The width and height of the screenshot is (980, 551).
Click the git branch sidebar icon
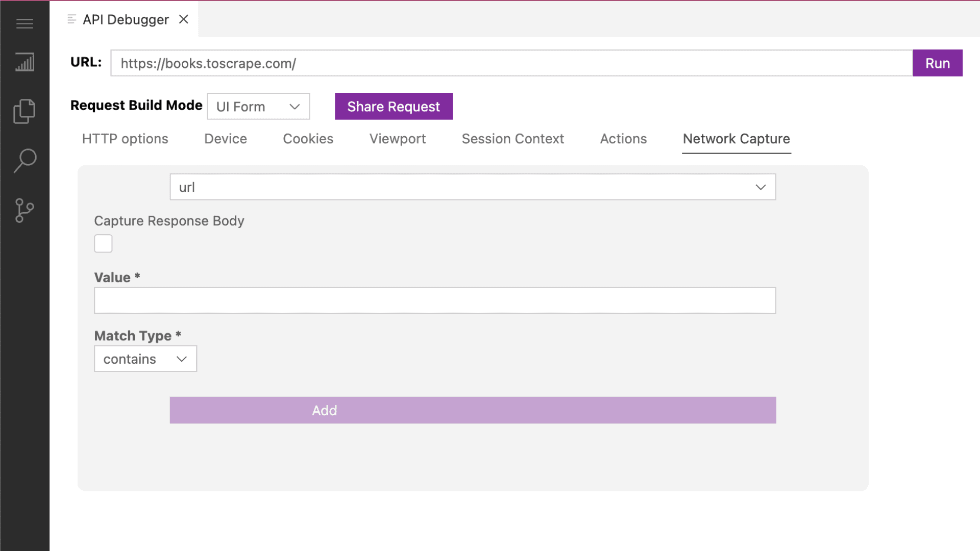click(x=24, y=210)
